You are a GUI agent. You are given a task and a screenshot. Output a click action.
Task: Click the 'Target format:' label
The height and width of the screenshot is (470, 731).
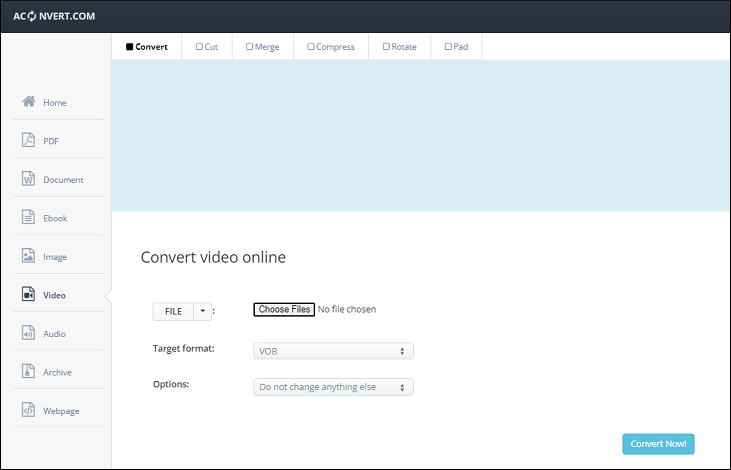(x=184, y=348)
